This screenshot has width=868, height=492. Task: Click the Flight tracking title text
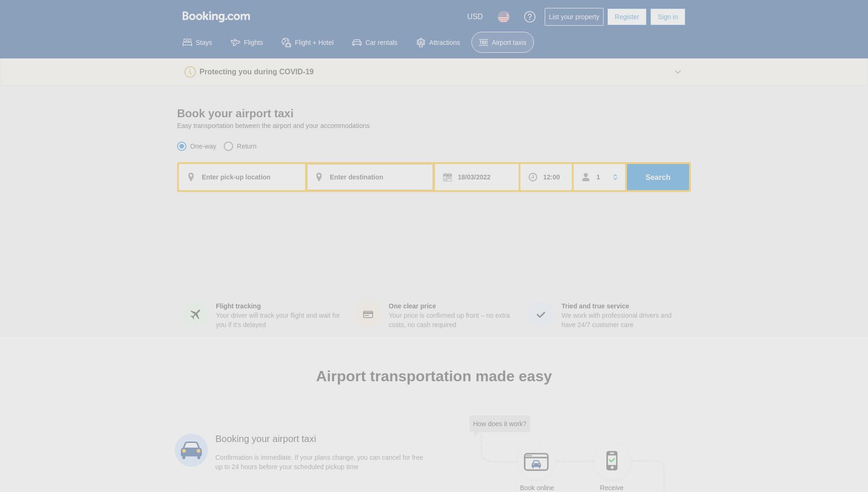click(238, 306)
